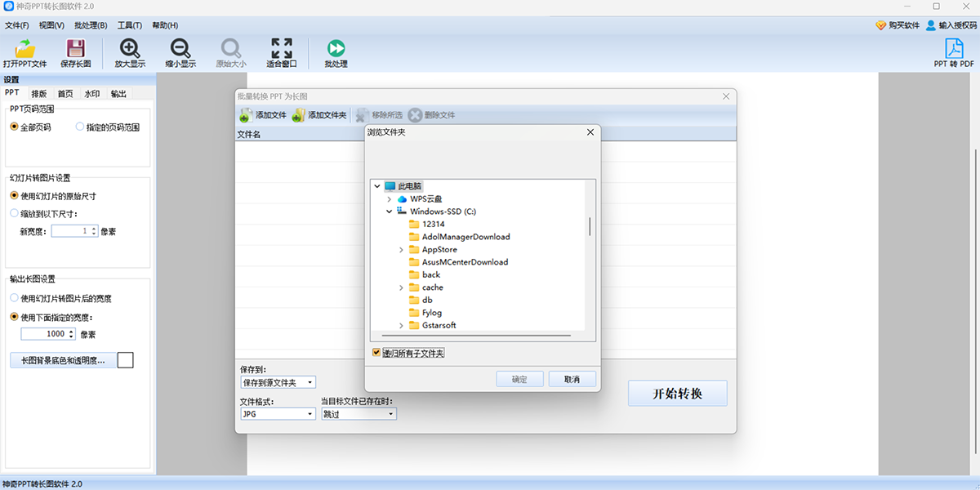Open long image background color and transparency

pyautogui.click(x=62, y=360)
